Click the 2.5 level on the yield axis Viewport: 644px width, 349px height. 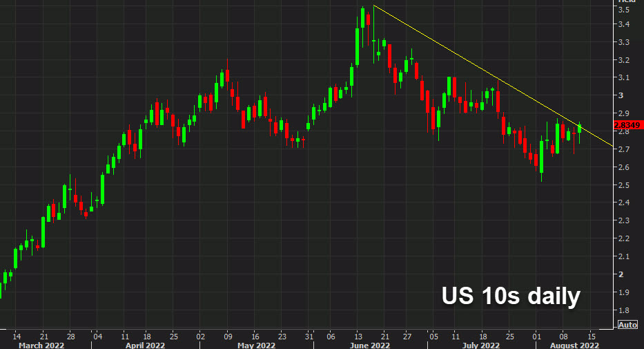(x=623, y=185)
